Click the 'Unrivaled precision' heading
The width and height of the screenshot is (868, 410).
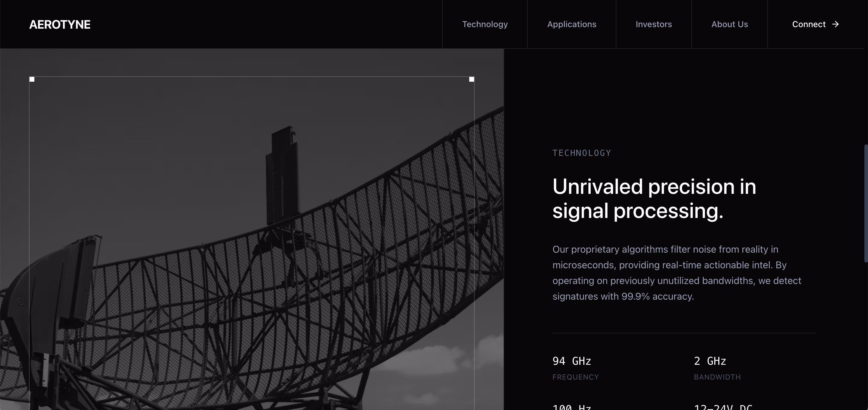coord(654,198)
